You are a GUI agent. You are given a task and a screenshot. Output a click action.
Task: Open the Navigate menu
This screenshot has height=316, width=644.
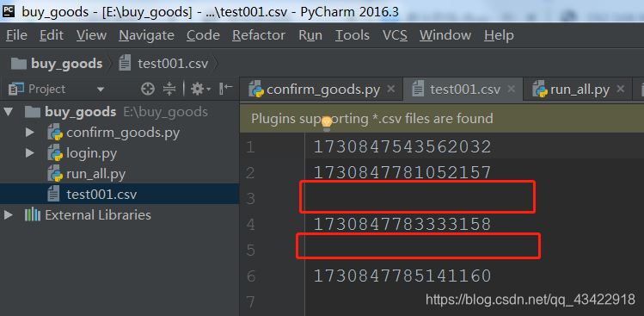[147, 35]
